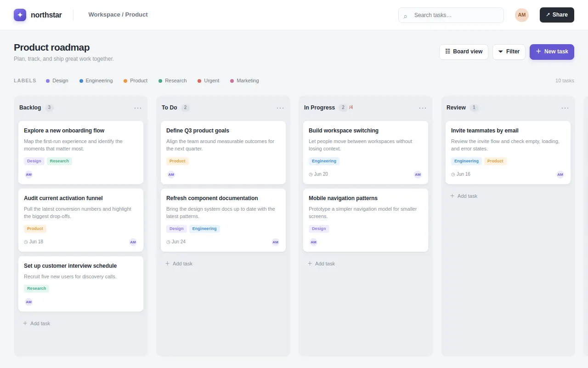
Task: Open the Explore a new onboarding flow card
Action: click(x=81, y=153)
